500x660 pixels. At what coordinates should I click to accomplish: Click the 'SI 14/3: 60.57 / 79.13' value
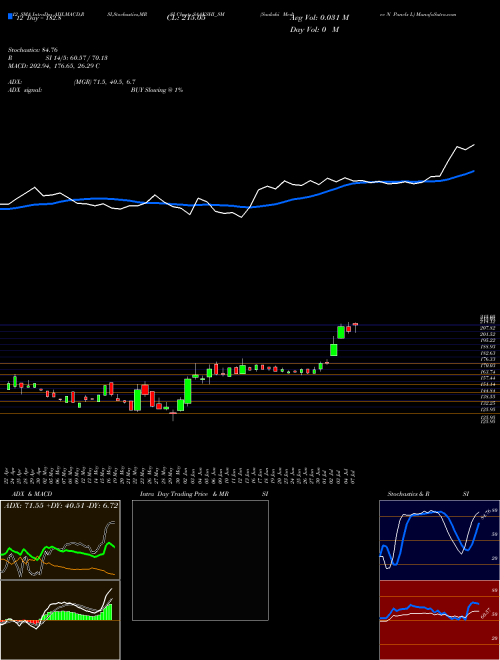[77, 58]
